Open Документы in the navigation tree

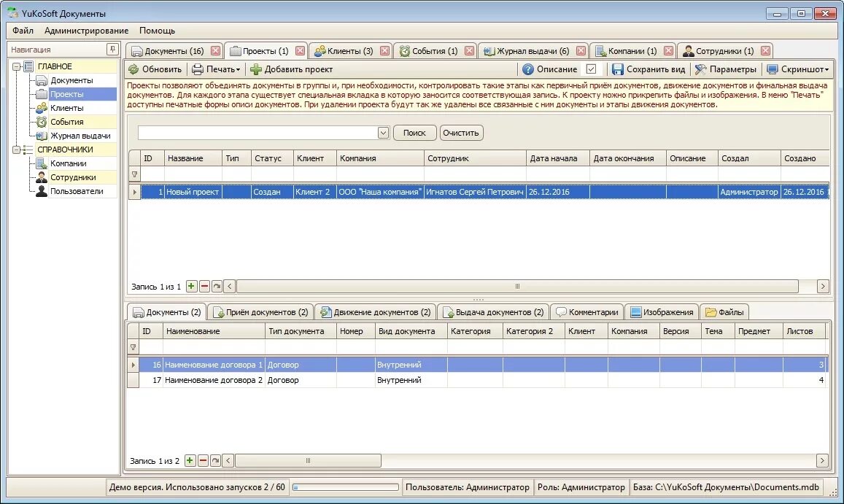(x=71, y=80)
